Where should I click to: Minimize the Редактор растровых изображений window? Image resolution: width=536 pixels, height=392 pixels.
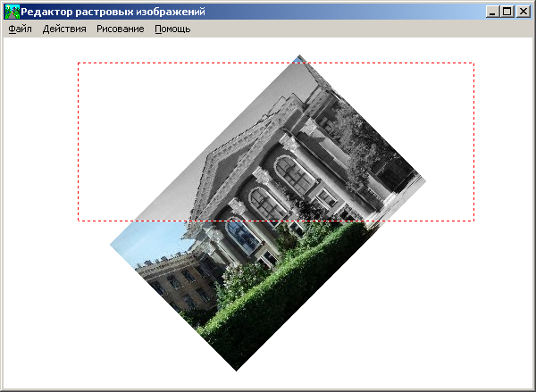tap(492, 12)
